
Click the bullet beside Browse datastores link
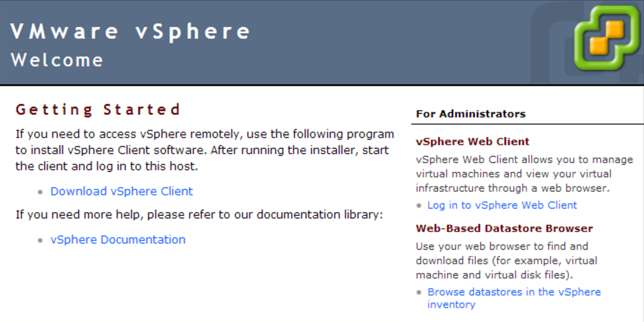(x=419, y=293)
